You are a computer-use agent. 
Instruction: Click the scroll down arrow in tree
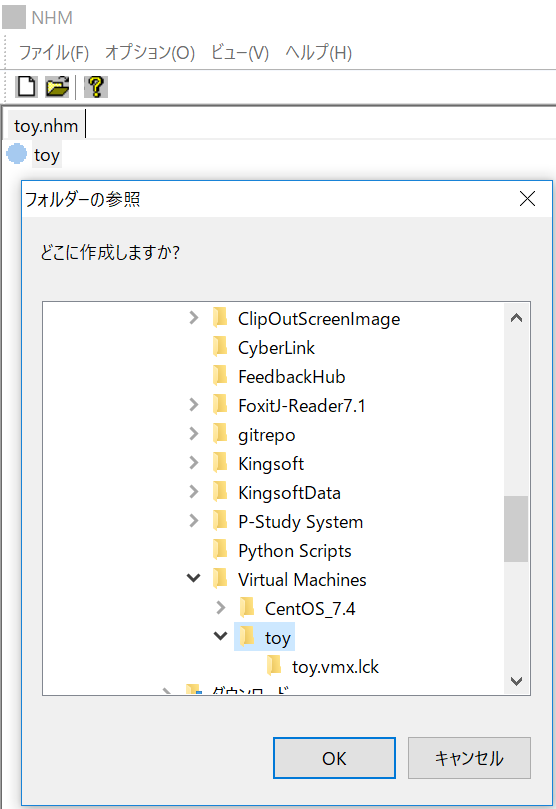[x=516, y=681]
